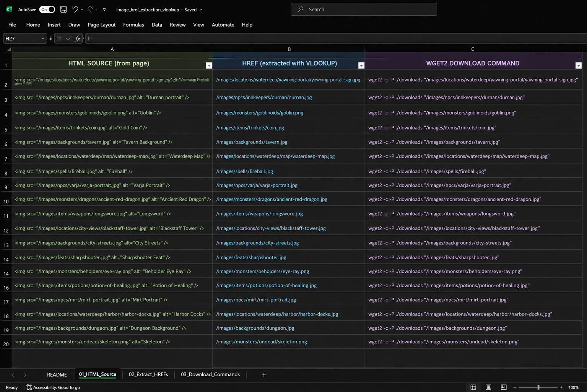Open filter dropdown for HREF column
Viewport: 587px width, 392px height.
(361, 65)
